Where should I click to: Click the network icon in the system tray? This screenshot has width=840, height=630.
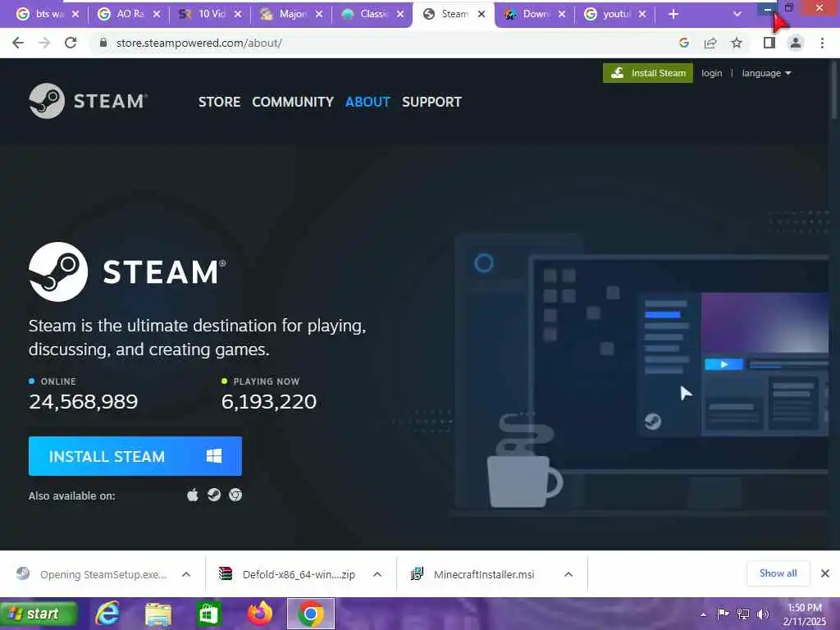click(743, 614)
